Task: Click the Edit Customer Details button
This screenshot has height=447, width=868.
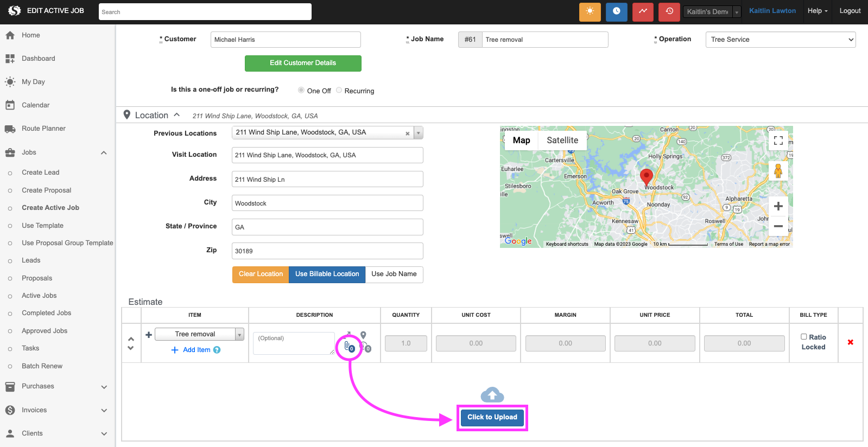Action: pos(303,63)
